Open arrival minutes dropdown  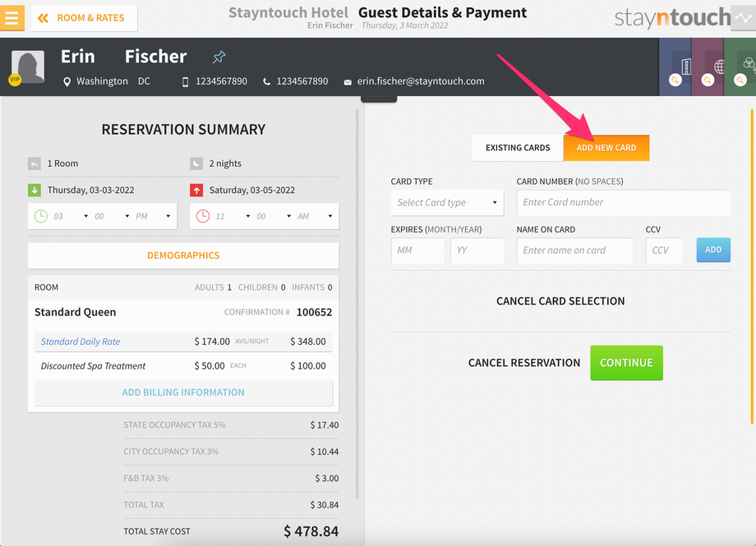click(x=112, y=217)
